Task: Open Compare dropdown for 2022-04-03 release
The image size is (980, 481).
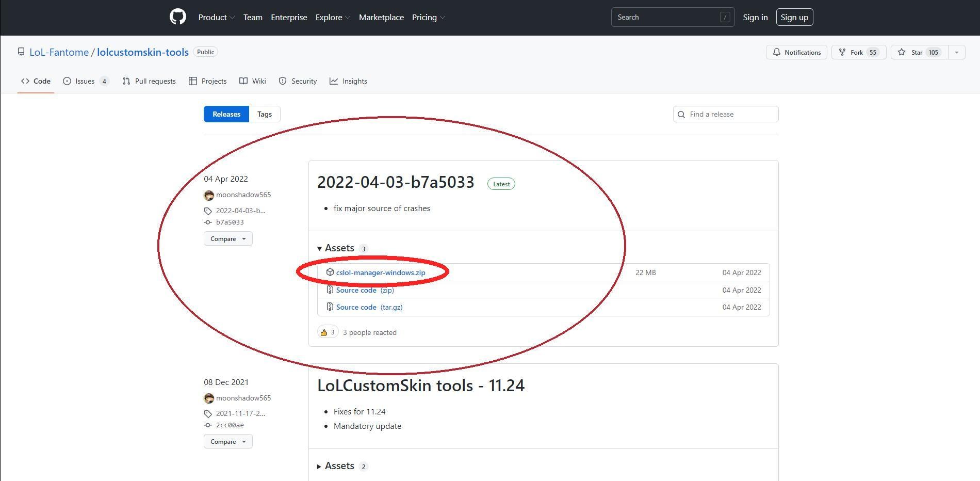Action: (x=228, y=239)
